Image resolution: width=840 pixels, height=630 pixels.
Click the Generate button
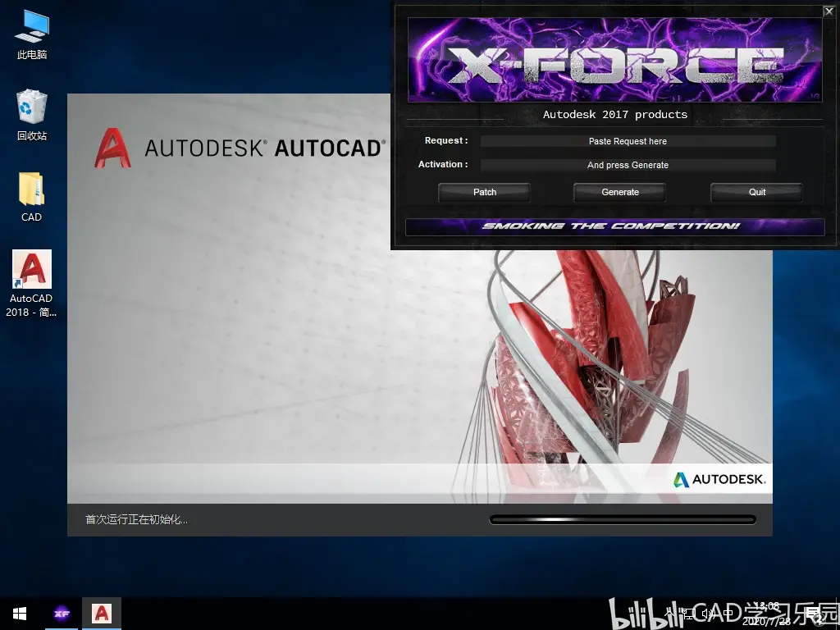tap(620, 192)
